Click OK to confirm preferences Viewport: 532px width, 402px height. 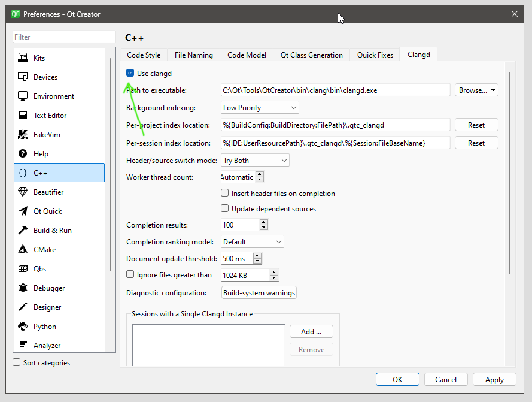(397, 379)
